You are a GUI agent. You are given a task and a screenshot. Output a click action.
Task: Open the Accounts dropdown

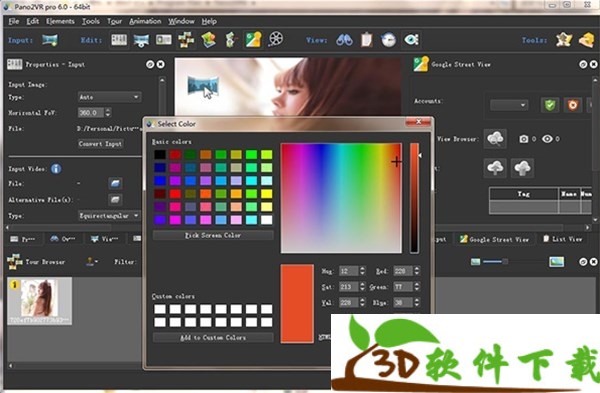509,105
